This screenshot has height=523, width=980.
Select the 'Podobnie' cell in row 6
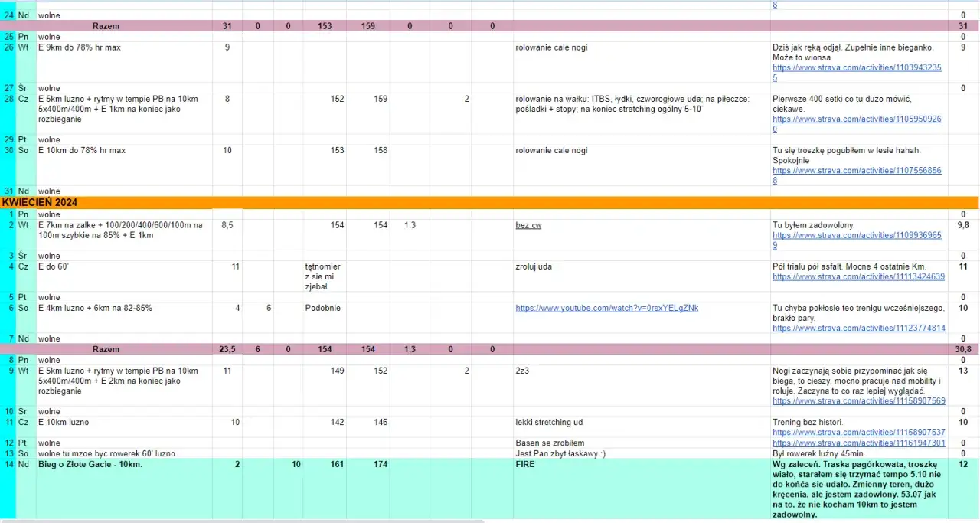point(325,318)
